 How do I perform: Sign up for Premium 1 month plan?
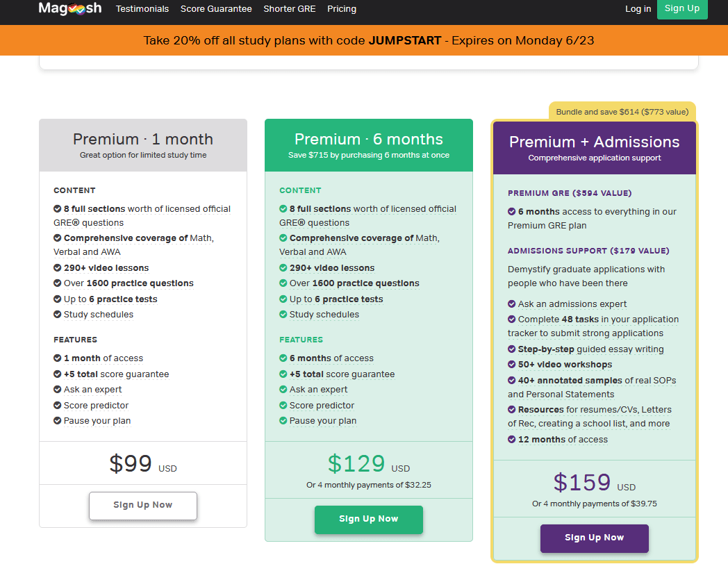click(143, 505)
